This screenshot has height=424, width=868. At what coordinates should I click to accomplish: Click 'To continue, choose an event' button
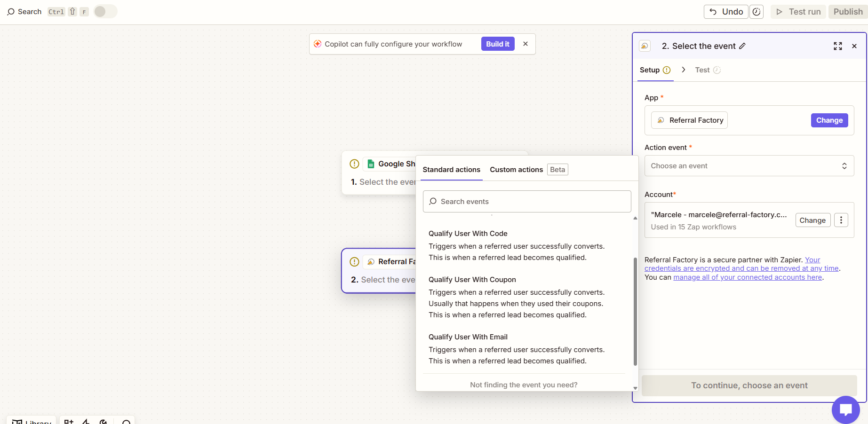[x=749, y=385]
